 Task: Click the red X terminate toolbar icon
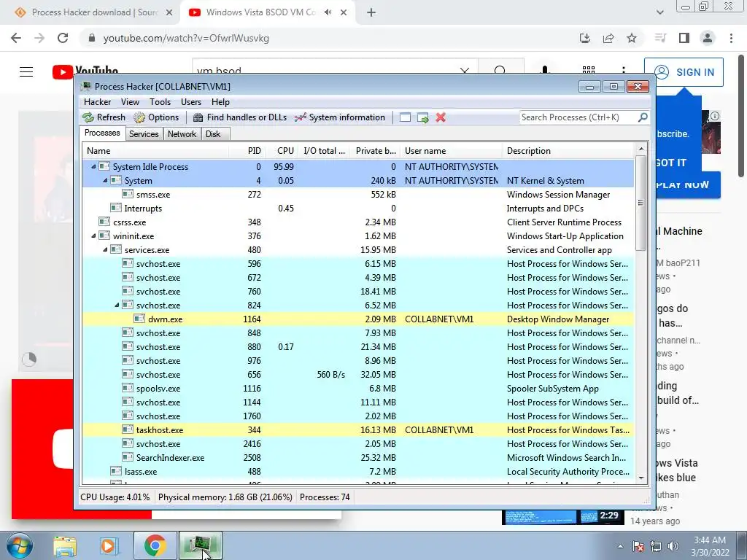pyautogui.click(x=441, y=117)
